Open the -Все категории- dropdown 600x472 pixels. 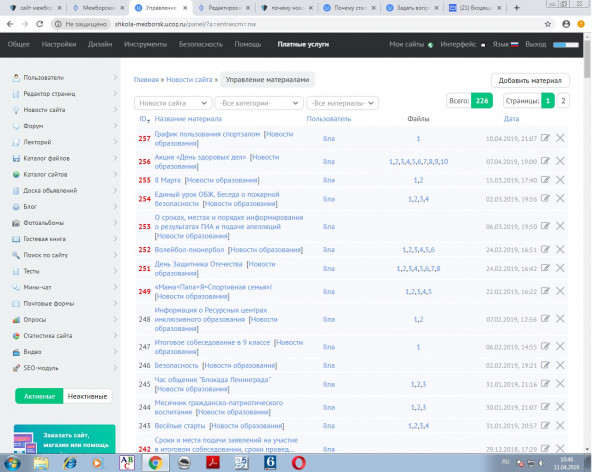pyautogui.click(x=259, y=103)
